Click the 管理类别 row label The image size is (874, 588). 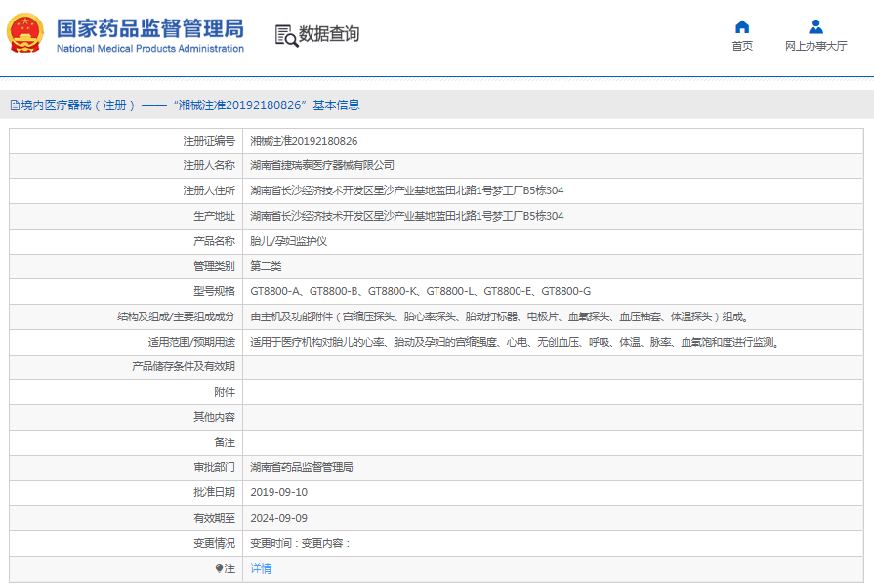(214, 266)
